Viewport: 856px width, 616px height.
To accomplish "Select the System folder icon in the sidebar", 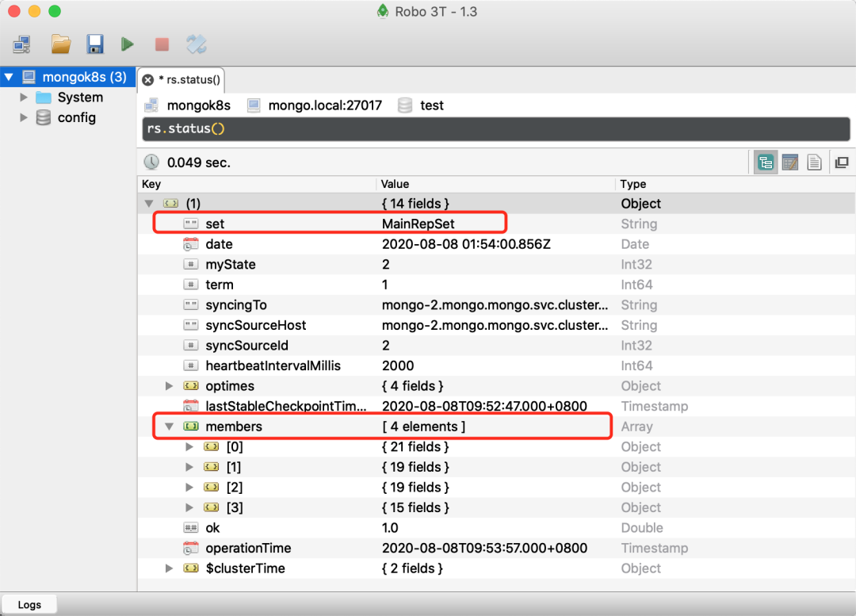I will [x=44, y=98].
